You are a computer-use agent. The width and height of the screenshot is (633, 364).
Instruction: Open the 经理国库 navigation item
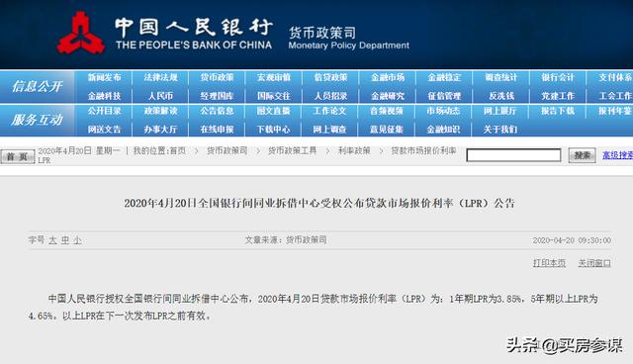(x=218, y=96)
